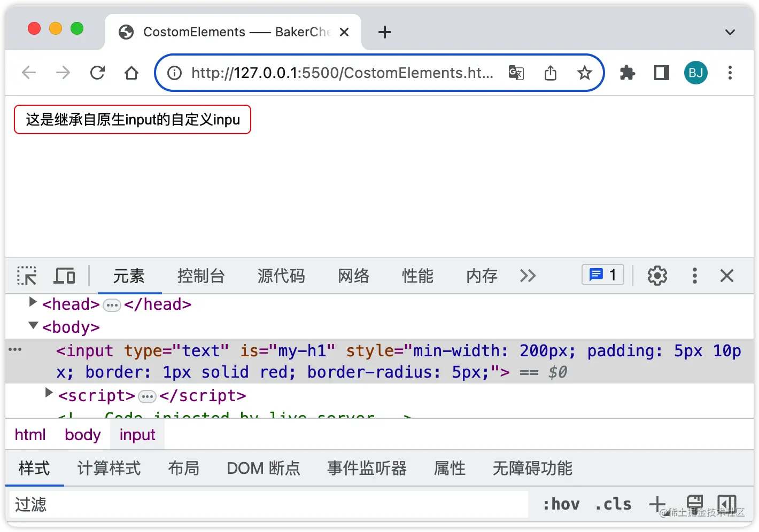The height and width of the screenshot is (532, 759).
Task: Switch to the 源代码 tab
Action: (x=281, y=276)
